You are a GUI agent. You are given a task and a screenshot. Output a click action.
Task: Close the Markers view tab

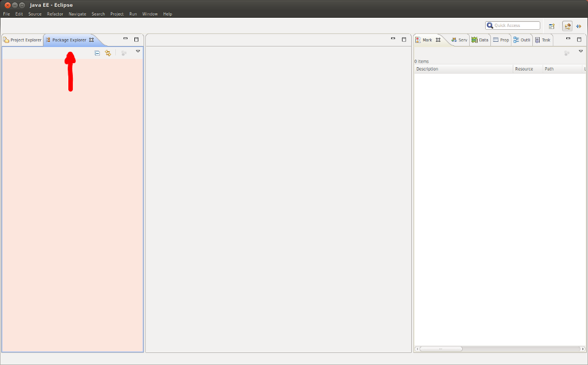[x=438, y=40]
